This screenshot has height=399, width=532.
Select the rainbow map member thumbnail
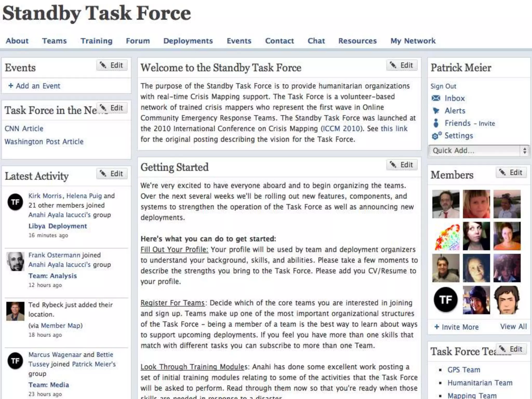point(446,236)
